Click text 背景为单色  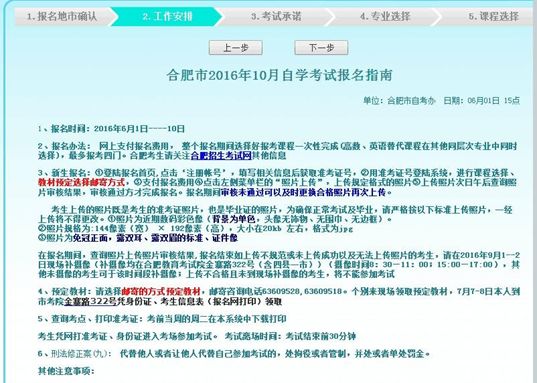pyautogui.click(x=234, y=219)
